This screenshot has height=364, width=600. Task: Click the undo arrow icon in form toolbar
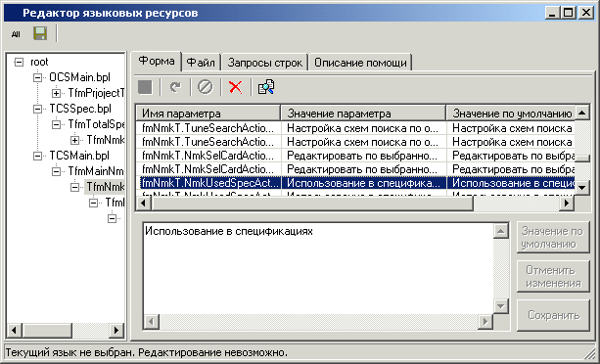(x=175, y=87)
